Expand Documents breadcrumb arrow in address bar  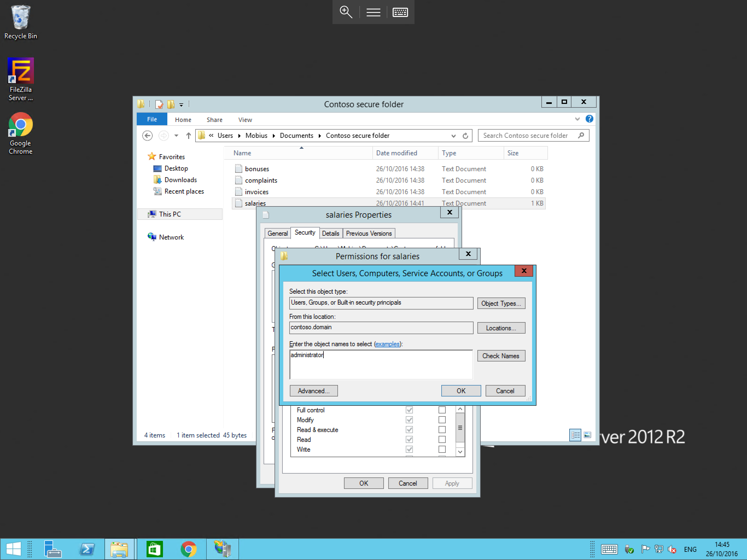pos(319,136)
